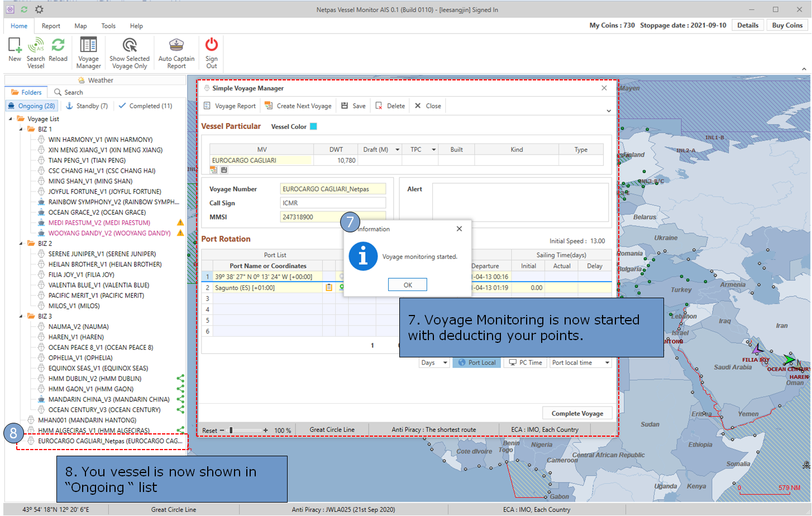Select EUROCARGO CAGLIARI_Netpas in voyage list
This screenshot has width=812, height=516.
click(109, 441)
